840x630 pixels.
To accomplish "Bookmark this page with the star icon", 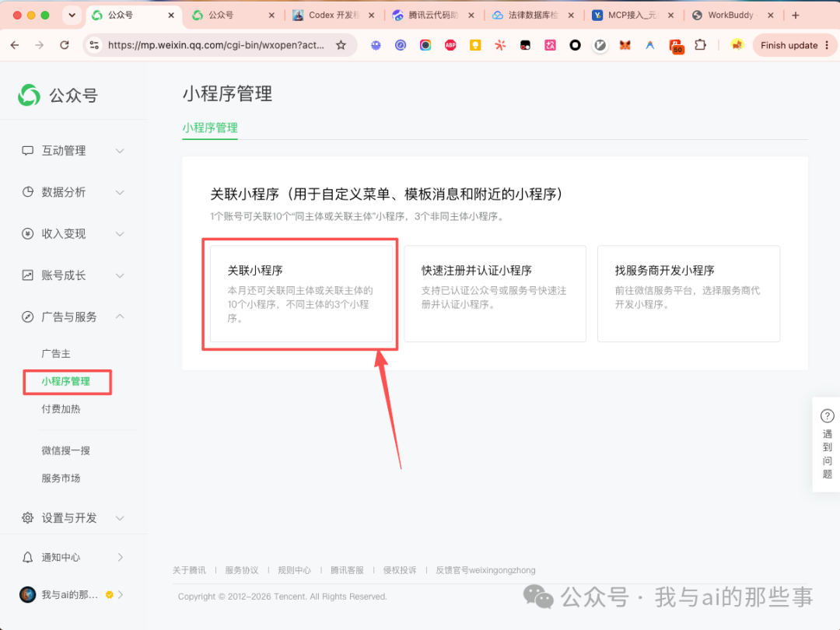I will coord(341,46).
